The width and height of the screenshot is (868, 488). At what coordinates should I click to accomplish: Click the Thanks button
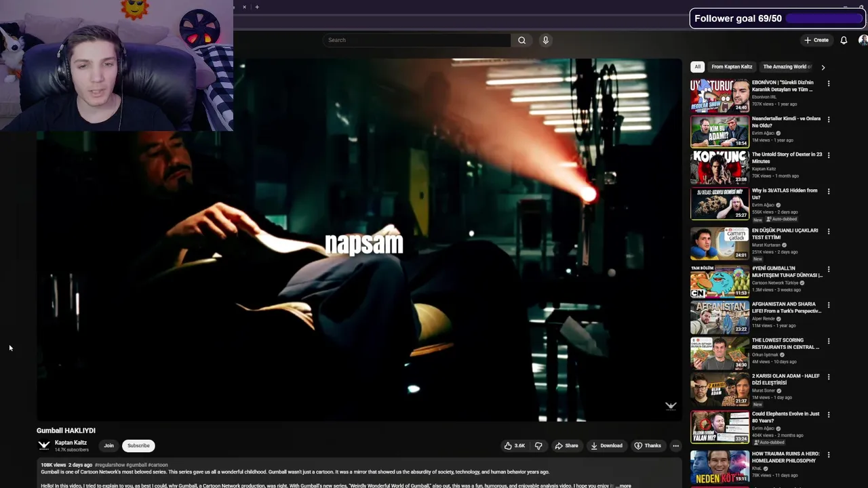648,446
